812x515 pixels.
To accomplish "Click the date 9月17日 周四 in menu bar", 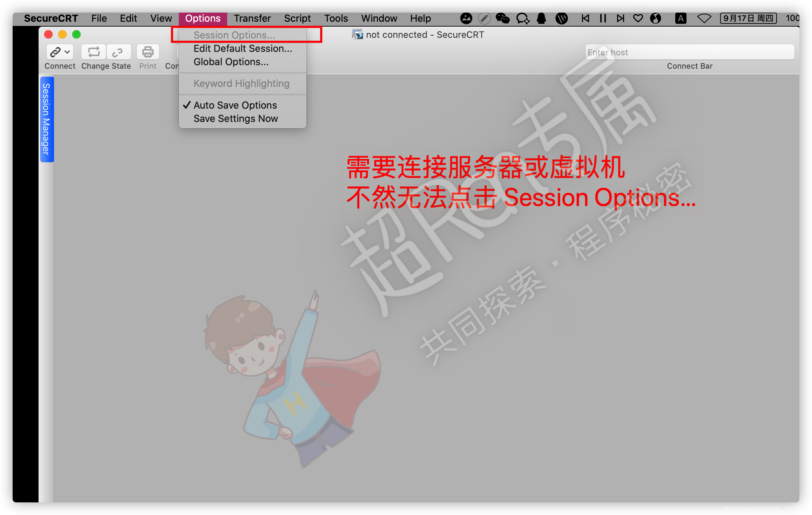I will [x=748, y=18].
